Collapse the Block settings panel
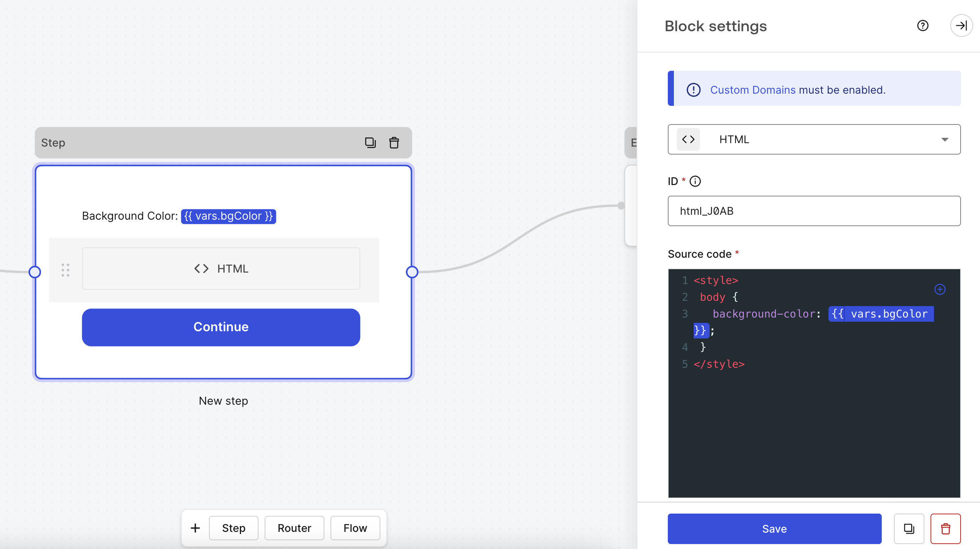Screen dimensions: 980x549 961,26
